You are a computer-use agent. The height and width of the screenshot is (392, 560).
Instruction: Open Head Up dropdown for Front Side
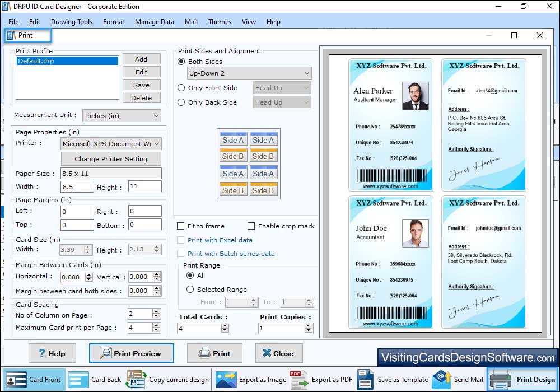click(282, 88)
